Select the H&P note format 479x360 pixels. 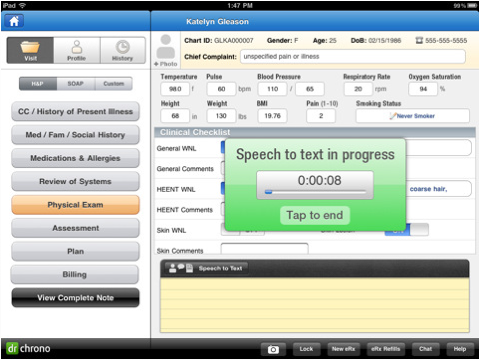click(38, 84)
